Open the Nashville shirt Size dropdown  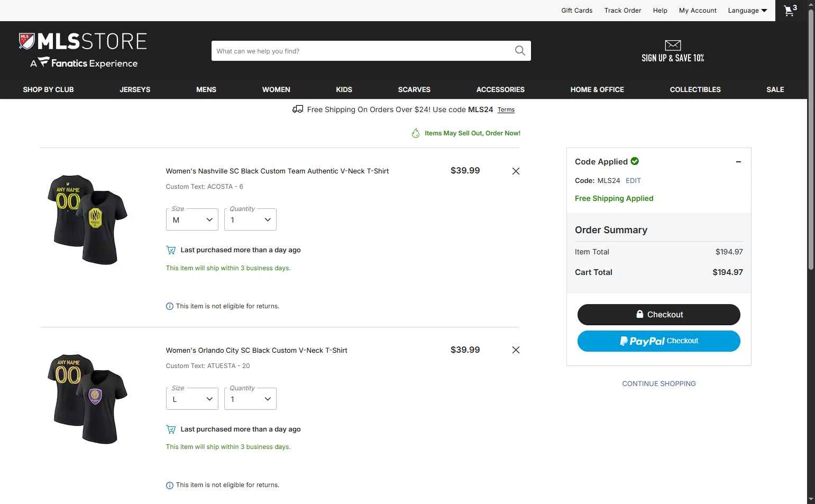coord(192,219)
